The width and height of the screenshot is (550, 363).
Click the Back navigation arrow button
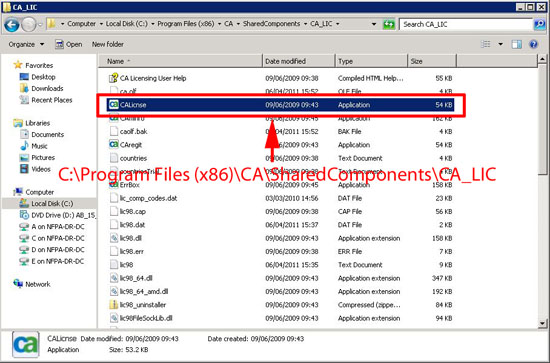[x=12, y=24]
